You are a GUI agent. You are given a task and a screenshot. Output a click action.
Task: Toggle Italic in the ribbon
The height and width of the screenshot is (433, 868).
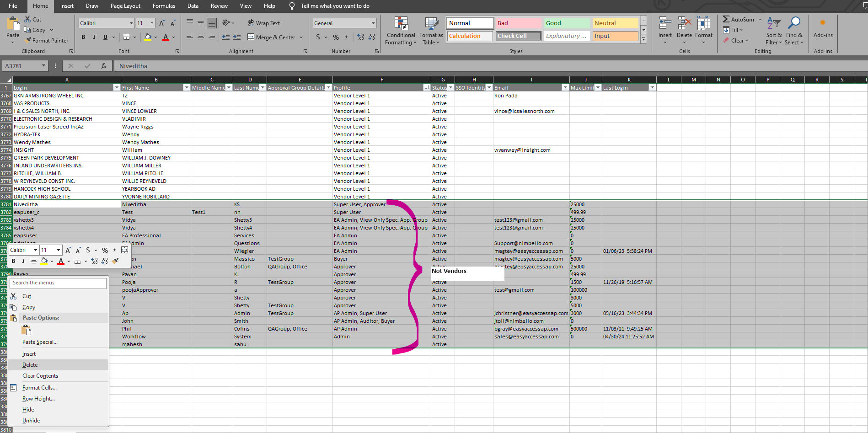(94, 37)
